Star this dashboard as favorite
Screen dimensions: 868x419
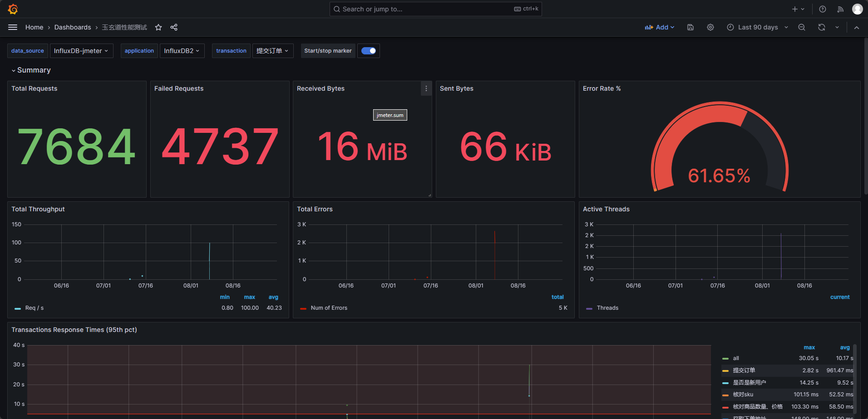tap(158, 27)
